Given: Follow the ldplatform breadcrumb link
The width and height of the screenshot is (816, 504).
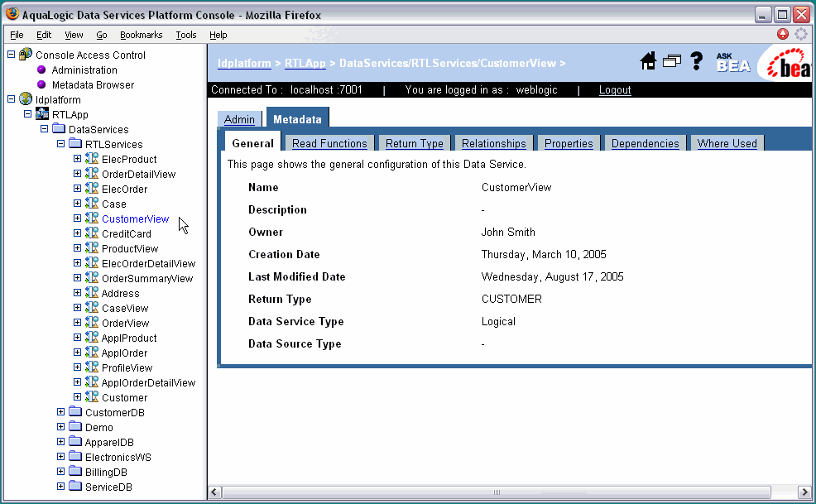Looking at the screenshot, I should click(x=244, y=63).
